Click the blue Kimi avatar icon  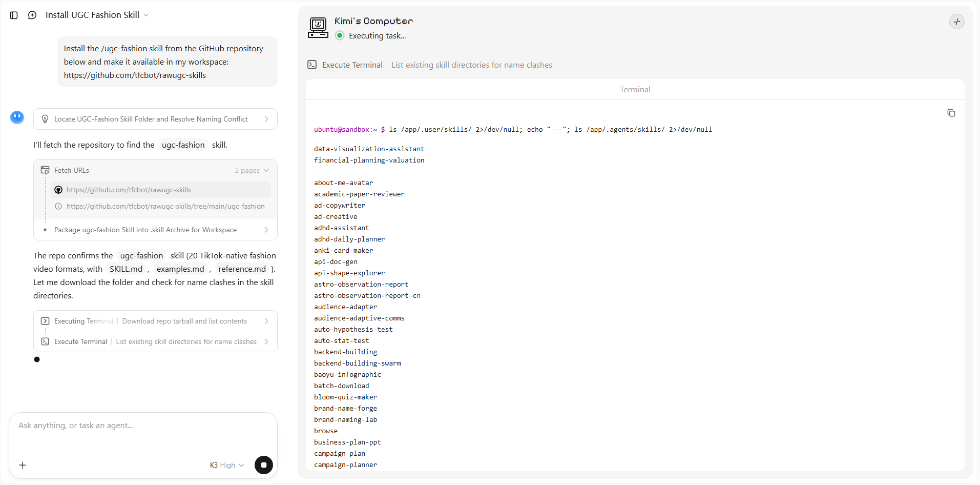pos(17,117)
